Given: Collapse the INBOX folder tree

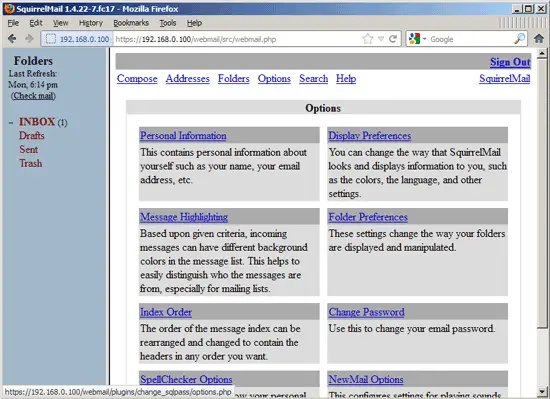Looking at the screenshot, I should click(x=11, y=123).
